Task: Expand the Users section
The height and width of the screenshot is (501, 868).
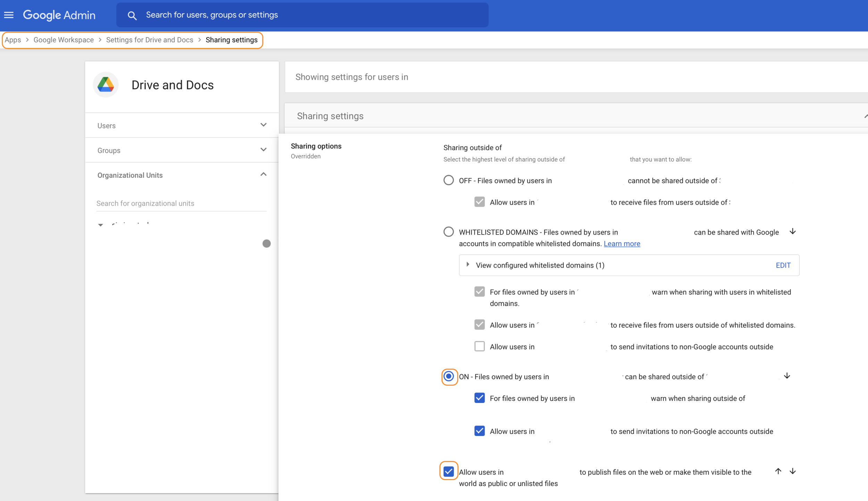Action: click(182, 125)
